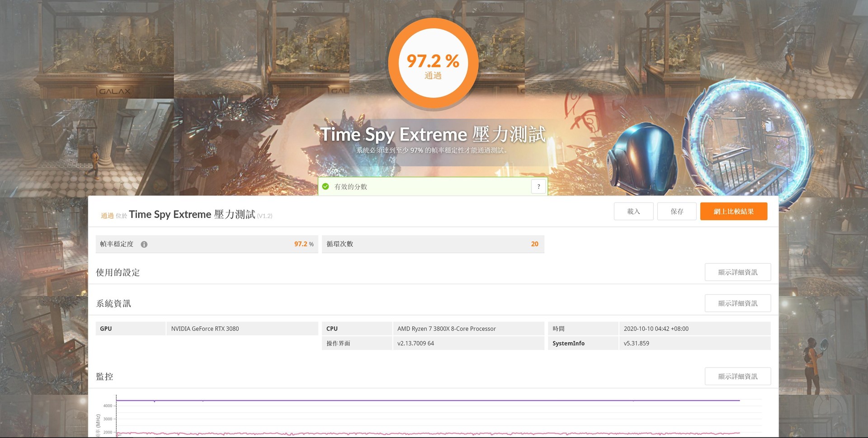Click the large Time Spy Extreme 壓力測試 banner title
The width and height of the screenshot is (868, 438).
tap(433, 134)
